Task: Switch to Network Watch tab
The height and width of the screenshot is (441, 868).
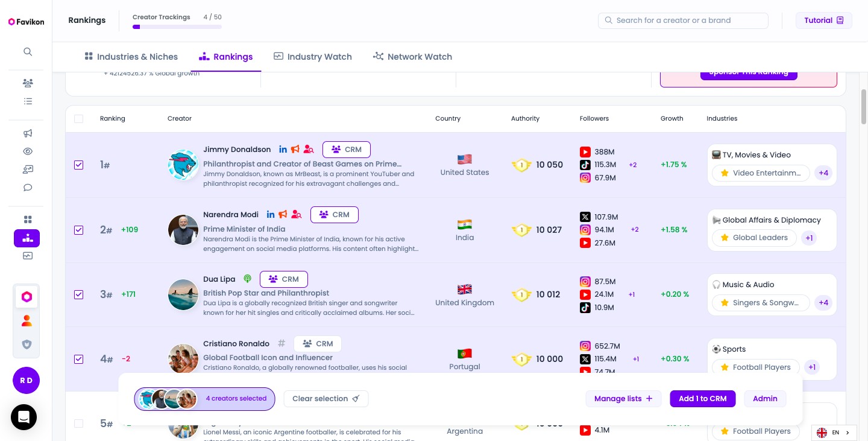Action: [x=412, y=57]
